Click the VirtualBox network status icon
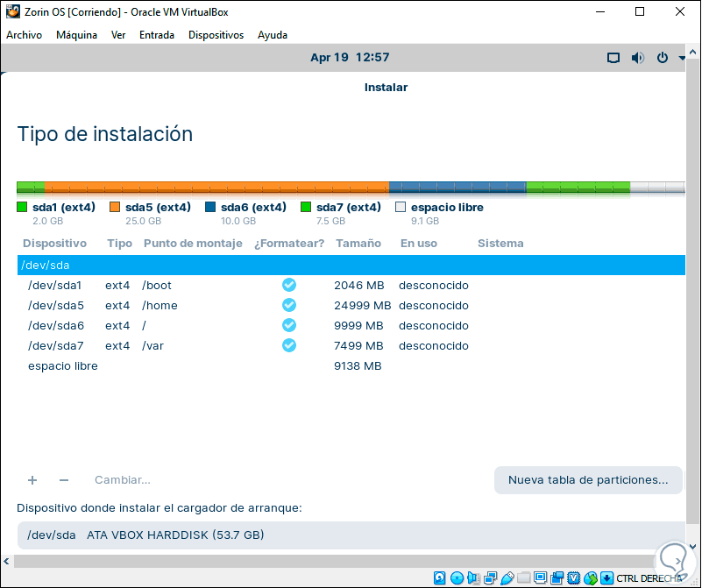The width and height of the screenshot is (702, 588). click(490, 577)
